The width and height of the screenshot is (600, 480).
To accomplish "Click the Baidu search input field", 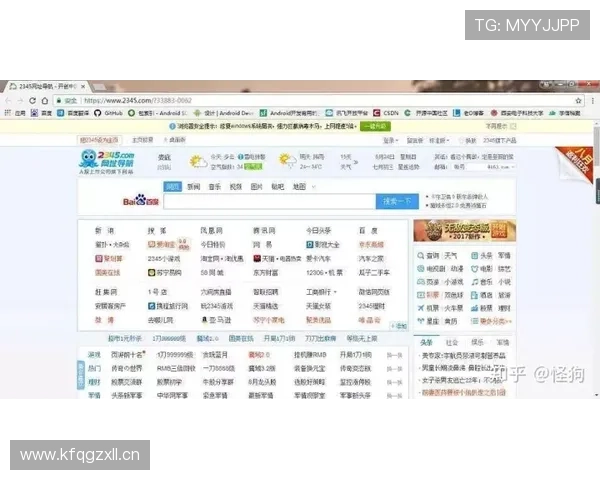I will pyautogui.click(x=269, y=201).
